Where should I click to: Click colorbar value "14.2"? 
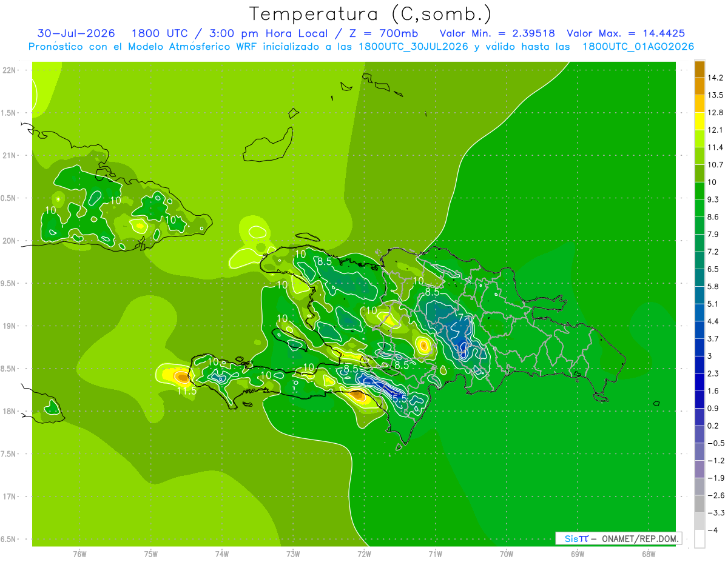(x=715, y=78)
